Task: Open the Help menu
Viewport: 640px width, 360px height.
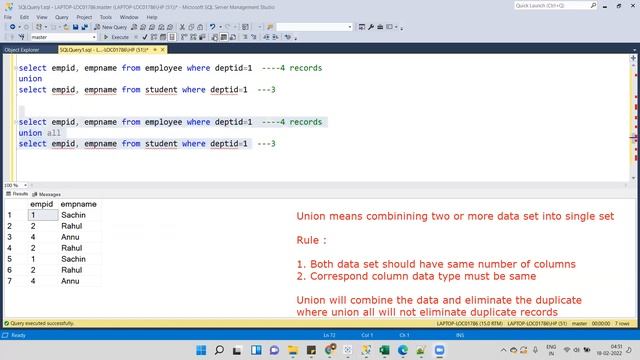Action: 152,17
